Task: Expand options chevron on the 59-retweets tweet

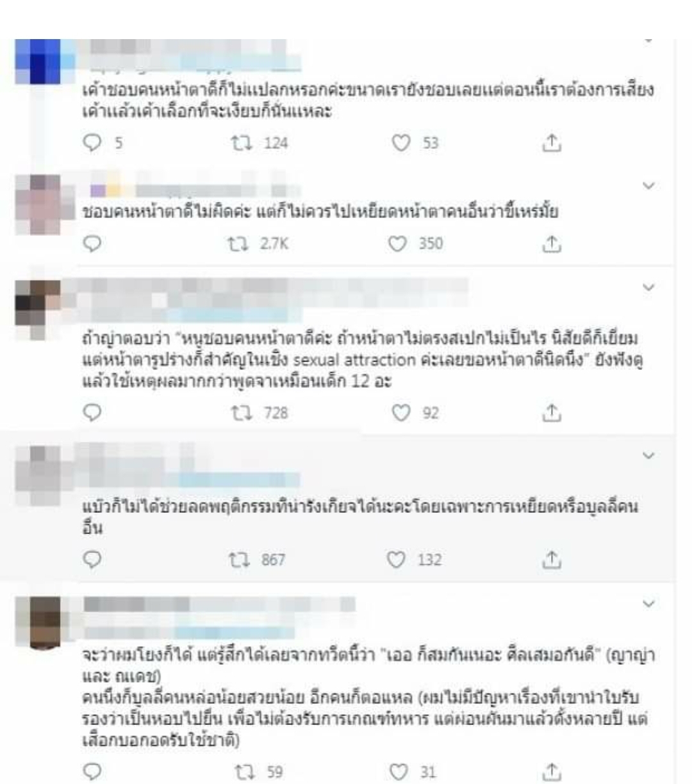Action: click(x=648, y=603)
